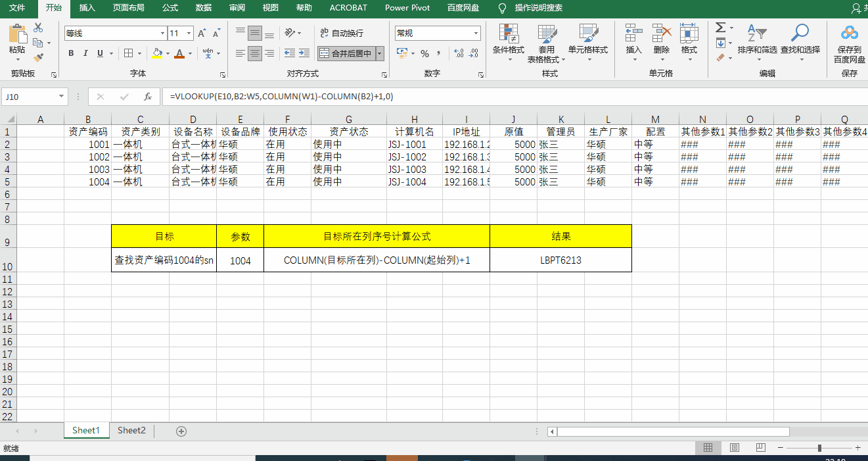Apply the red font color A
This screenshot has height=461, width=868.
[179, 53]
